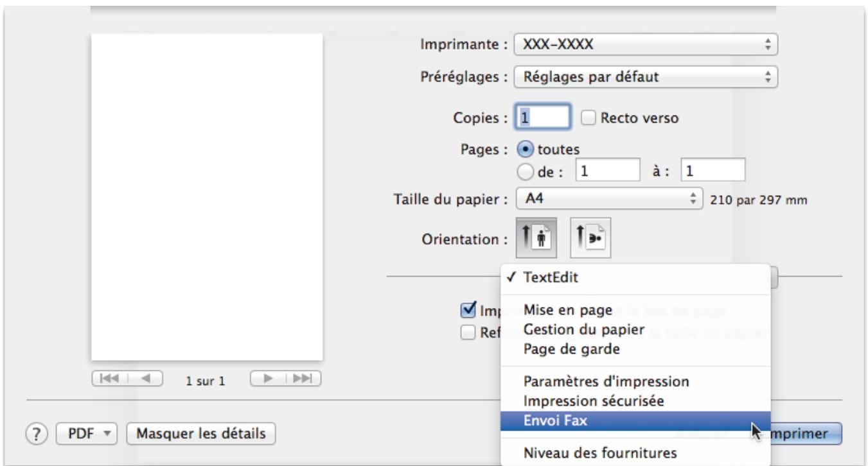Open the help question mark button

35,435
